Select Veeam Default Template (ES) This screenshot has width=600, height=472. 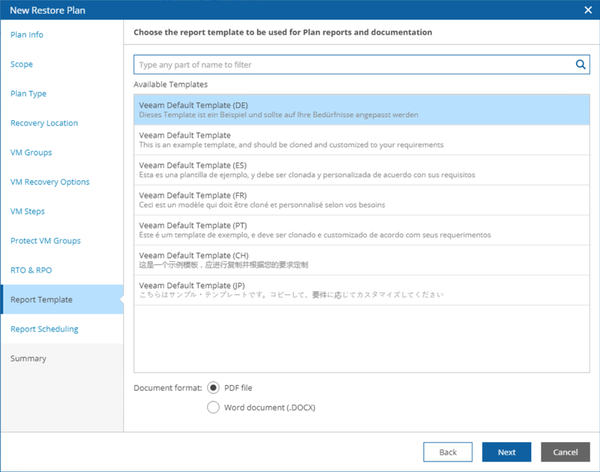tap(355, 170)
